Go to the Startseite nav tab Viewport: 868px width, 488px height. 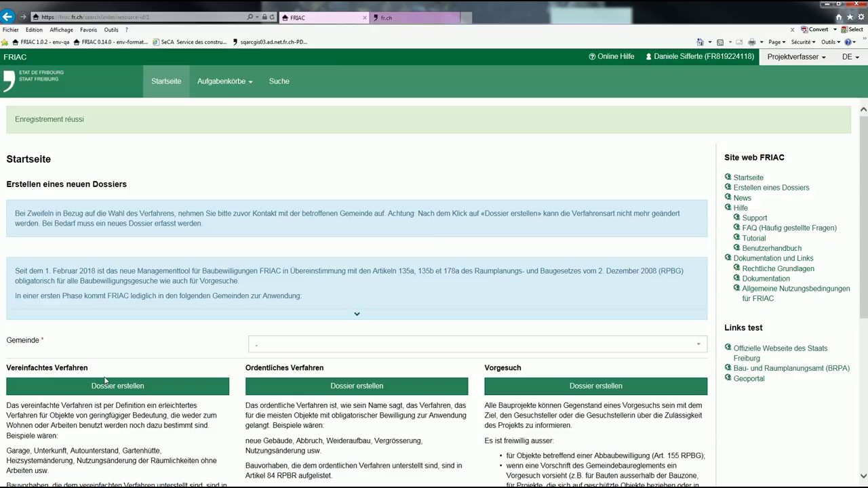pyautogui.click(x=166, y=81)
